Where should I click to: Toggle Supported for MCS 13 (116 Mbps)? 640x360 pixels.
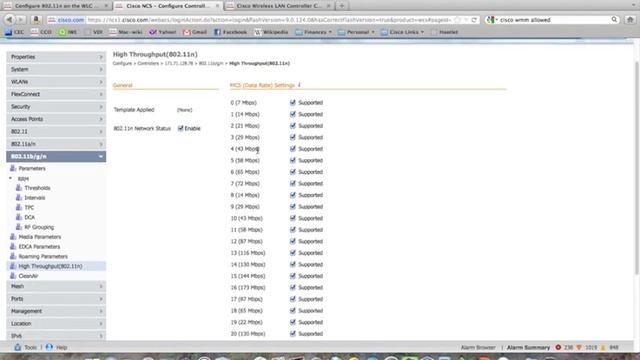[293, 253]
